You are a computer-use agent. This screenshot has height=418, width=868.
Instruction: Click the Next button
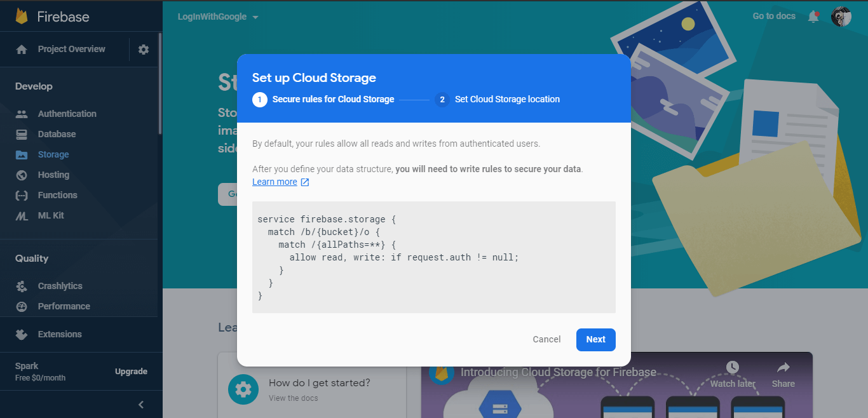[595, 339]
